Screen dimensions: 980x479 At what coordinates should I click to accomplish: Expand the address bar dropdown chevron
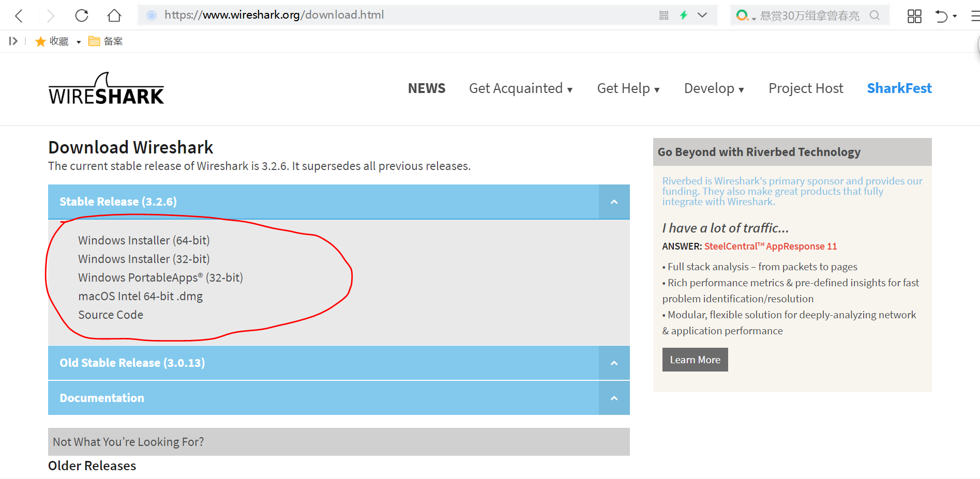702,15
